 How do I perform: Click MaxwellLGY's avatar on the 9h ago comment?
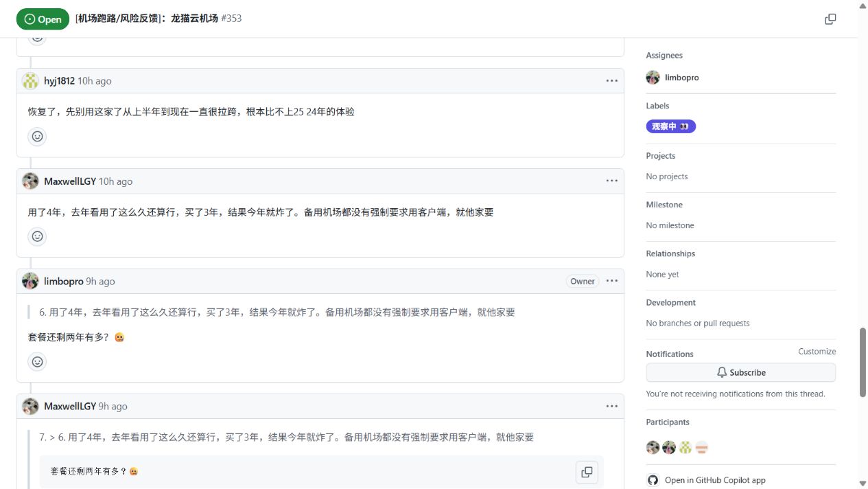pos(30,406)
